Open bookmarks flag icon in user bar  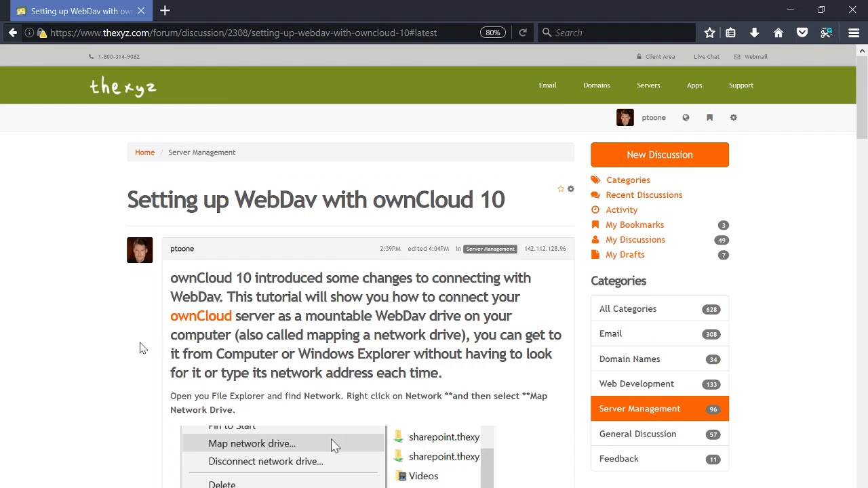click(x=709, y=117)
